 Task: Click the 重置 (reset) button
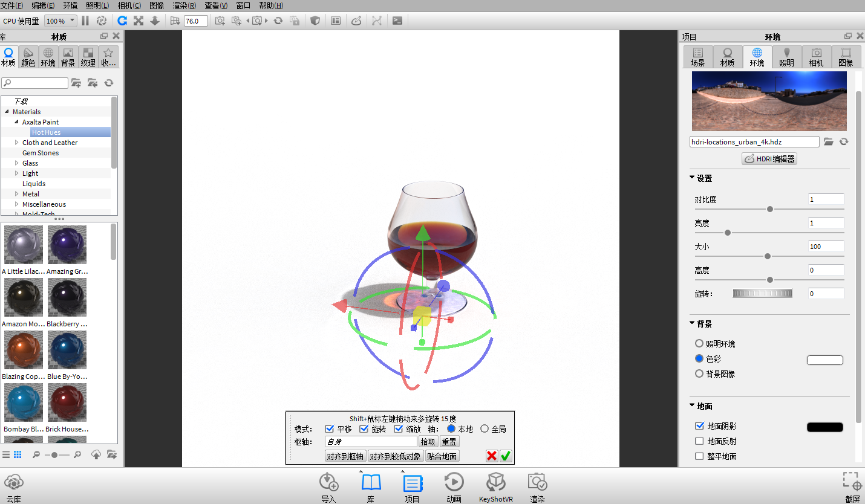point(449,442)
